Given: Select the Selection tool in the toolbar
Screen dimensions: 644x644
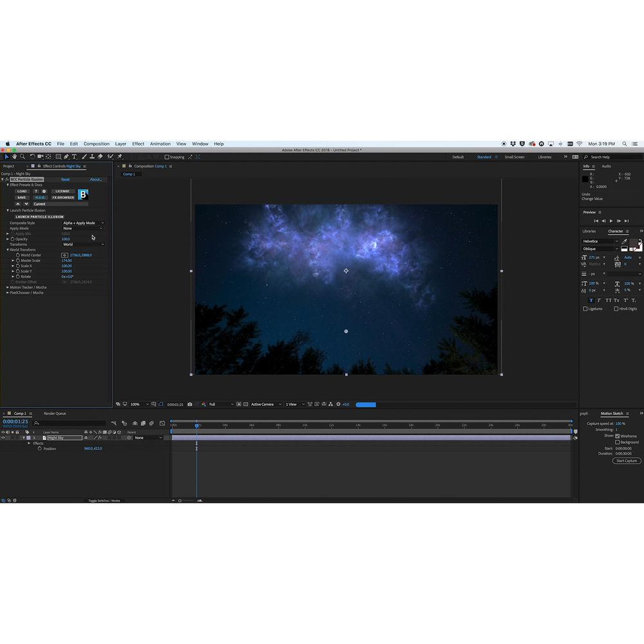Looking at the screenshot, I should pos(6,156).
